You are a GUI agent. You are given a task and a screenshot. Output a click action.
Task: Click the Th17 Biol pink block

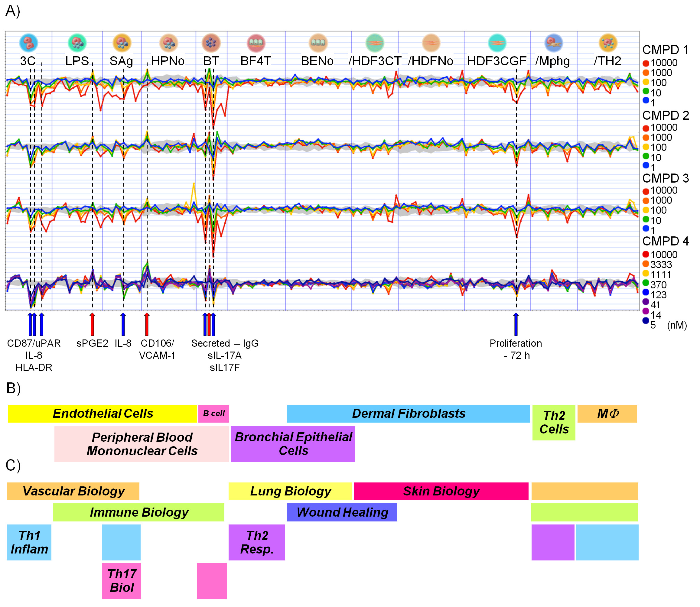click(121, 581)
